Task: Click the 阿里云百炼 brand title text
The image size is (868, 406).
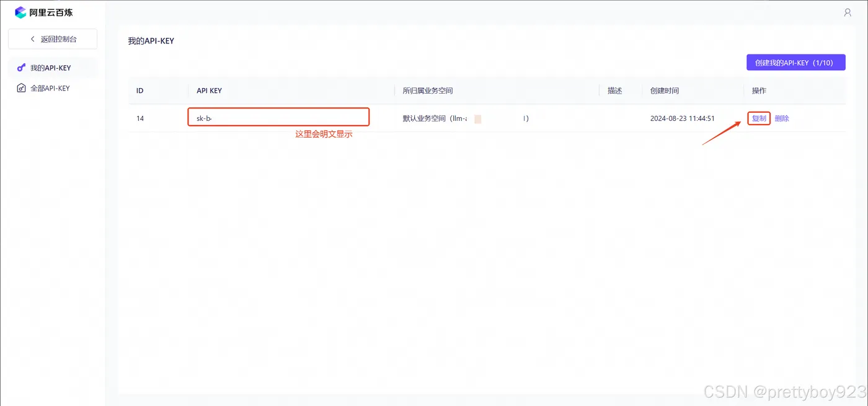Action: pos(51,12)
